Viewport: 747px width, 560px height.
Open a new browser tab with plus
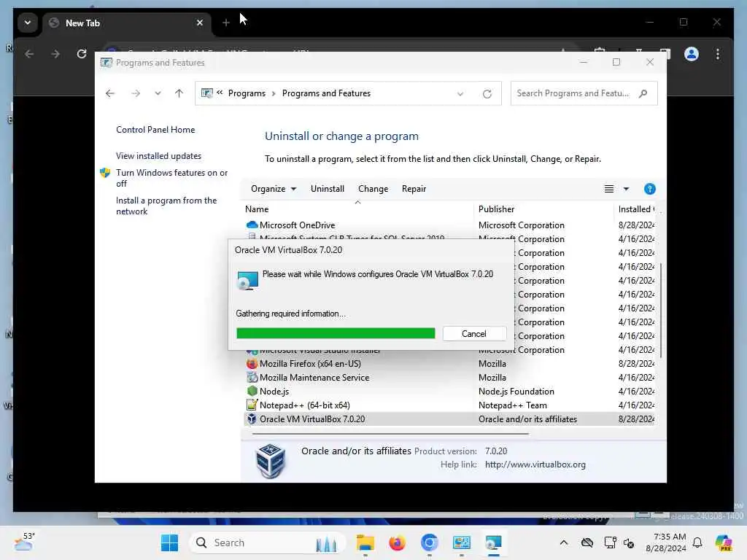point(226,23)
